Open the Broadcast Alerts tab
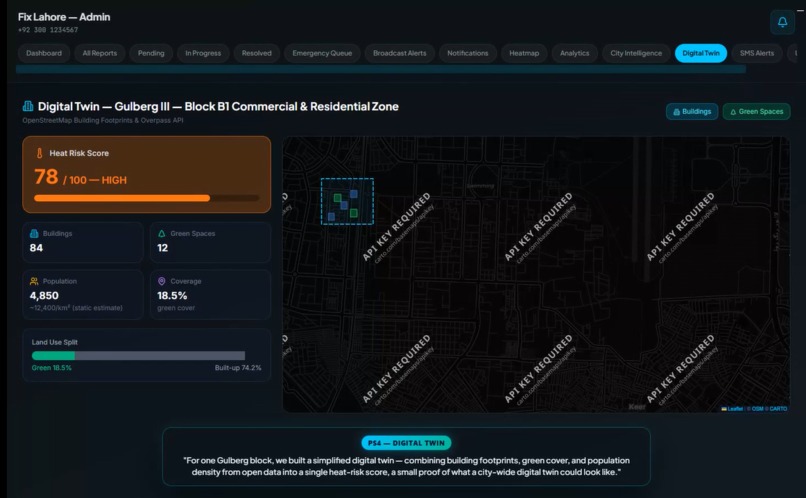Image resolution: width=806 pixels, height=498 pixels. tap(399, 53)
